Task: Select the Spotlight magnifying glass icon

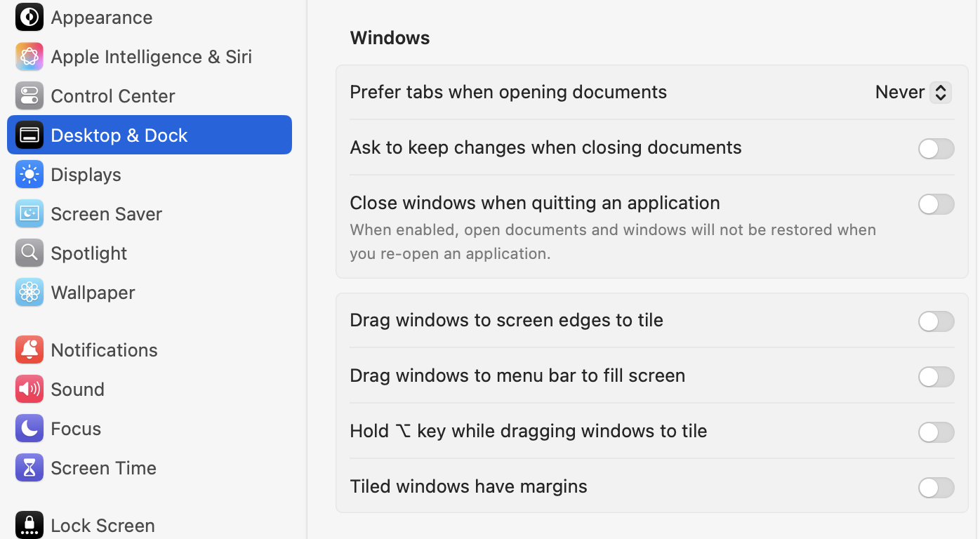Action: (x=29, y=253)
